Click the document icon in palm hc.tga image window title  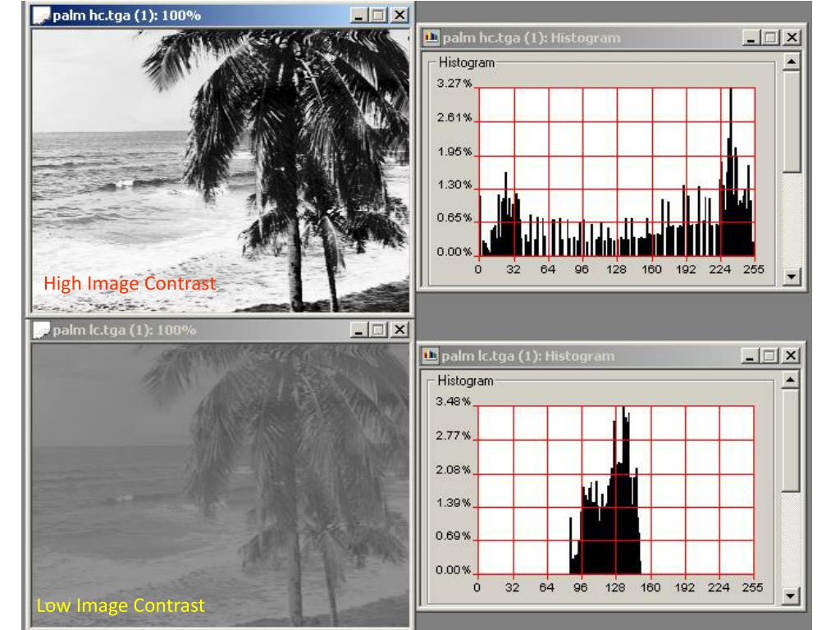click(41, 15)
